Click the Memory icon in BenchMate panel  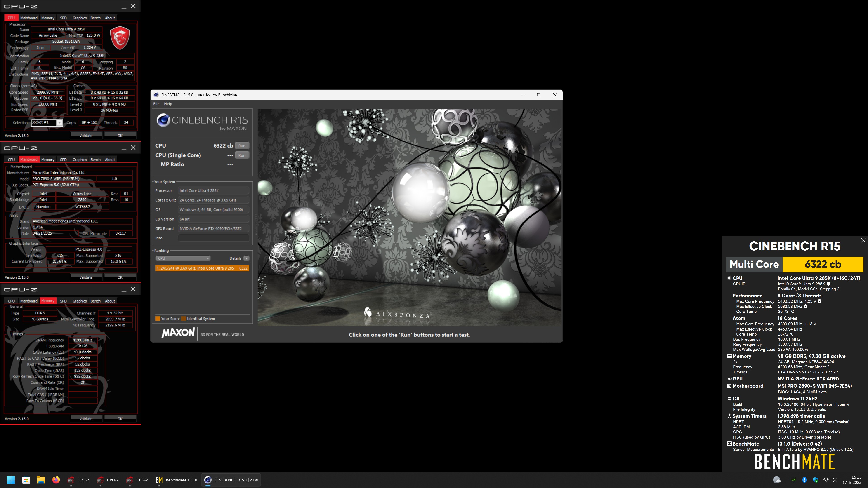tap(729, 356)
